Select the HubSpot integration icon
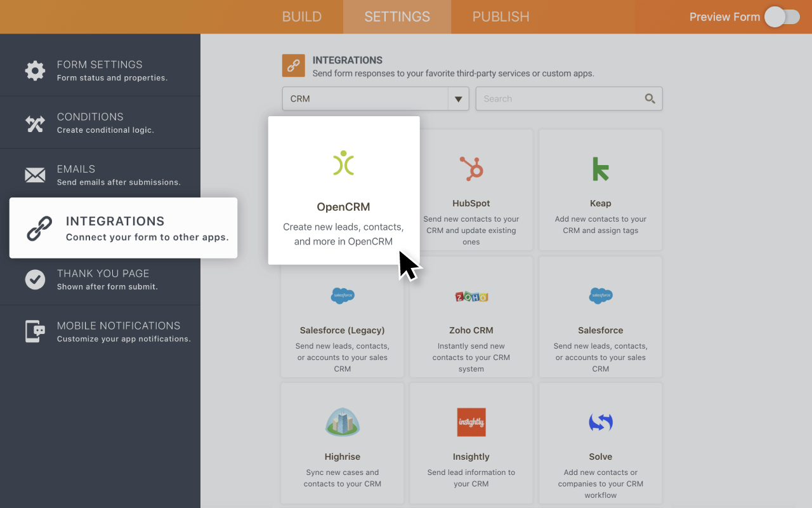Image resolution: width=812 pixels, height=508 pixels. point(471,168)
